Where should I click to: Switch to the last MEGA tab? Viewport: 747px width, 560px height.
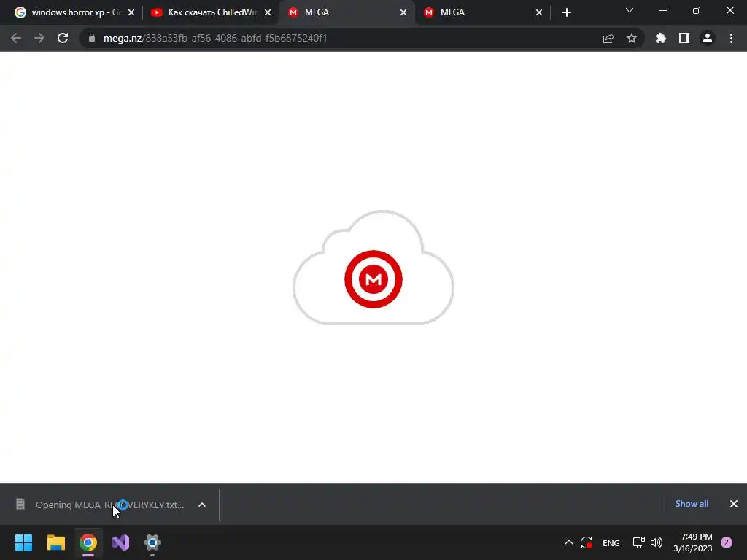click(x=483, y=12)
